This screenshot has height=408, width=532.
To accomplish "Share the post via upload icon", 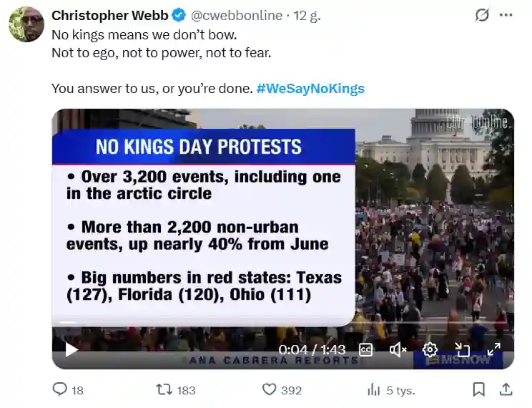I will (505, 389).
